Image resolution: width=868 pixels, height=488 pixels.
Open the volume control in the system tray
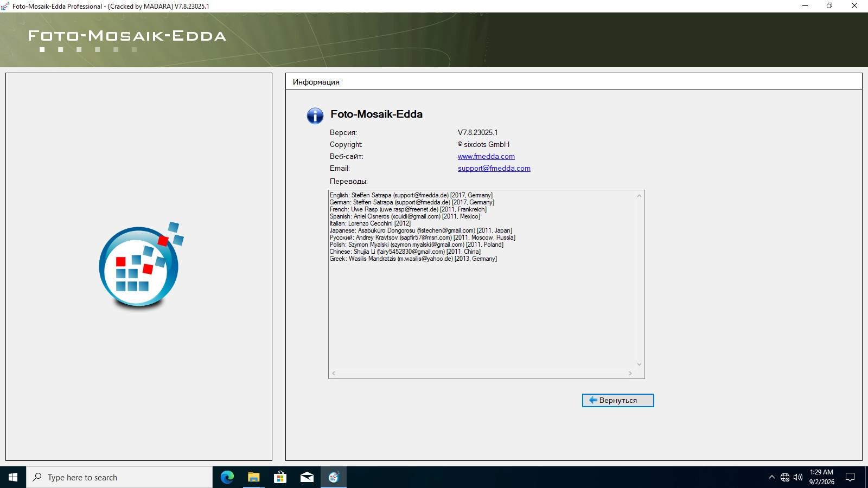[798, 477]
